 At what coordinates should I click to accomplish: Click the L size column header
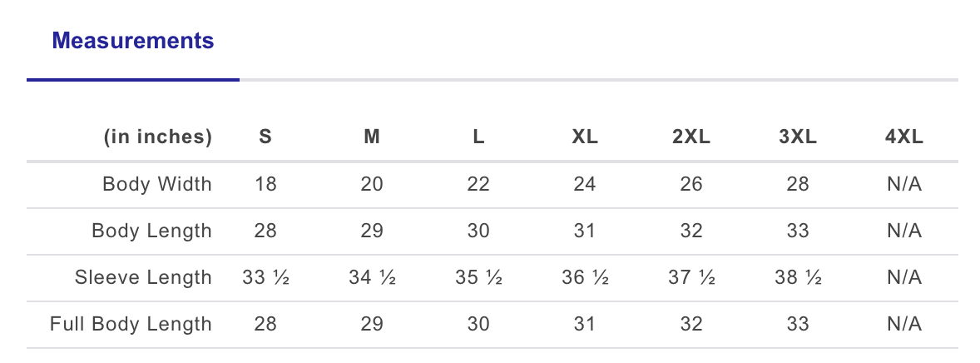478,137
